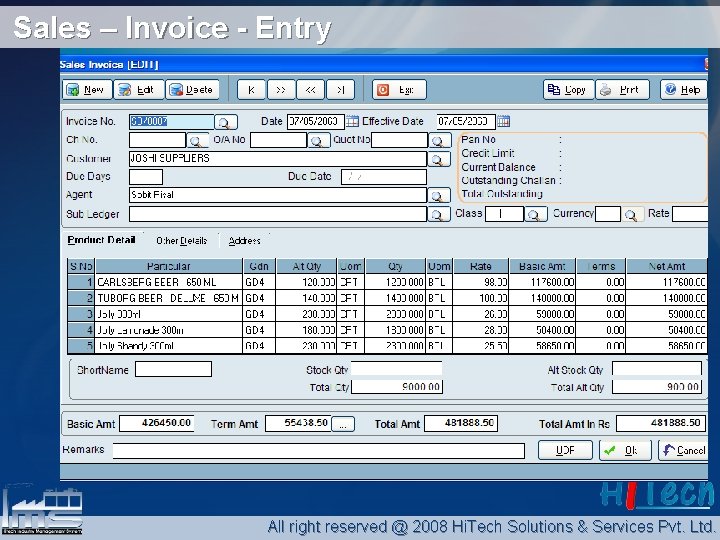Image resolution: width=720 pixels, height=540 pixels.
Task: Click the Alt Qty column header
Action: pos(306,266)
